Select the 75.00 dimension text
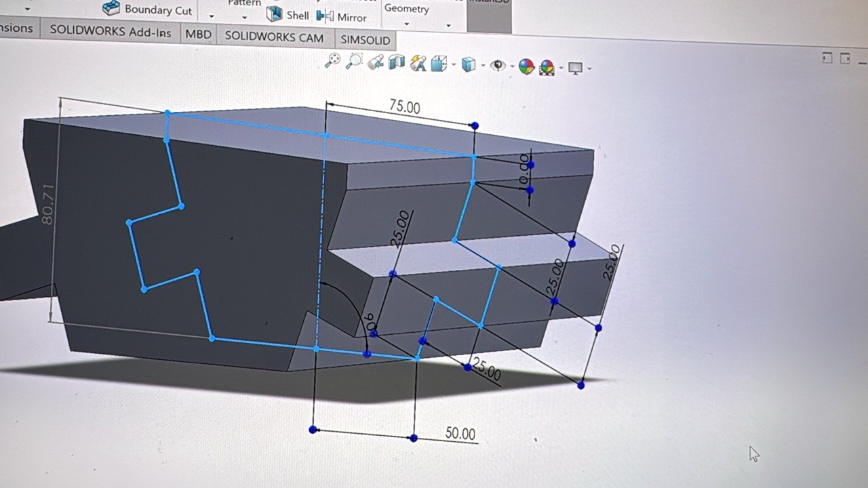Viewport: 868px width, 488px height. tap(405, 107)
